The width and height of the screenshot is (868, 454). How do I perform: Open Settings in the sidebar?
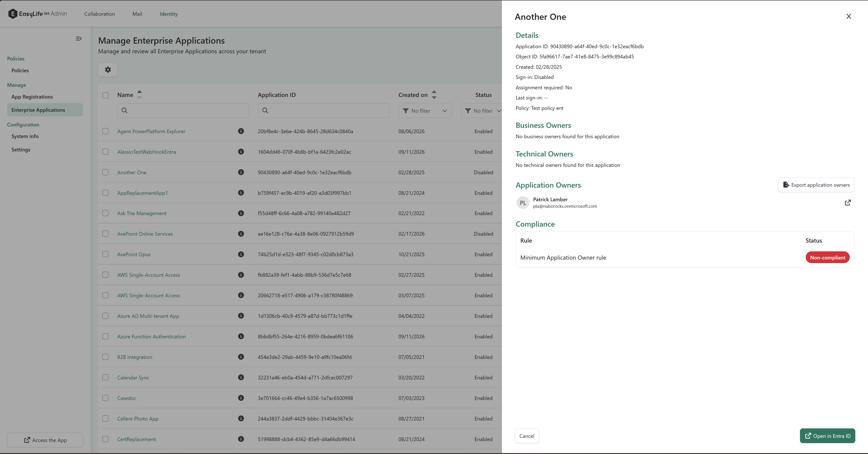pos(21,150)
